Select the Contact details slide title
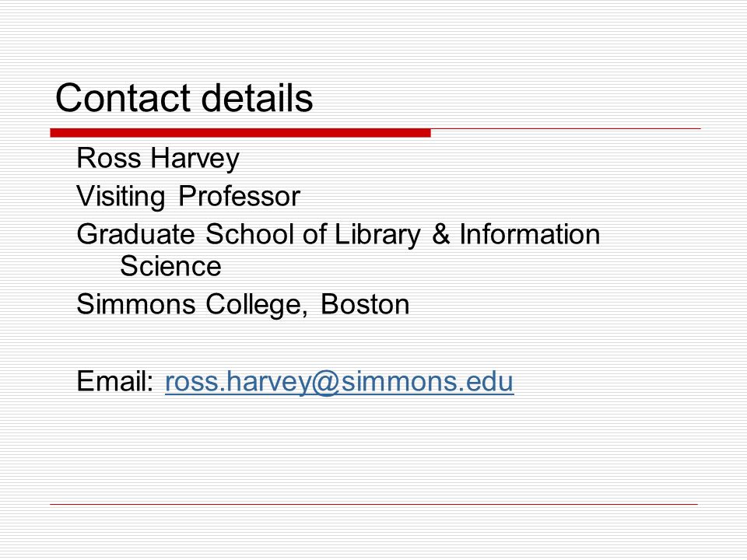 pos(184,98)
